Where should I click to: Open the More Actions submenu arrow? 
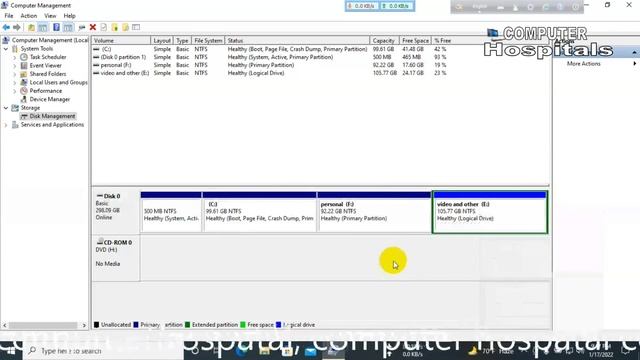pos(635,64)
